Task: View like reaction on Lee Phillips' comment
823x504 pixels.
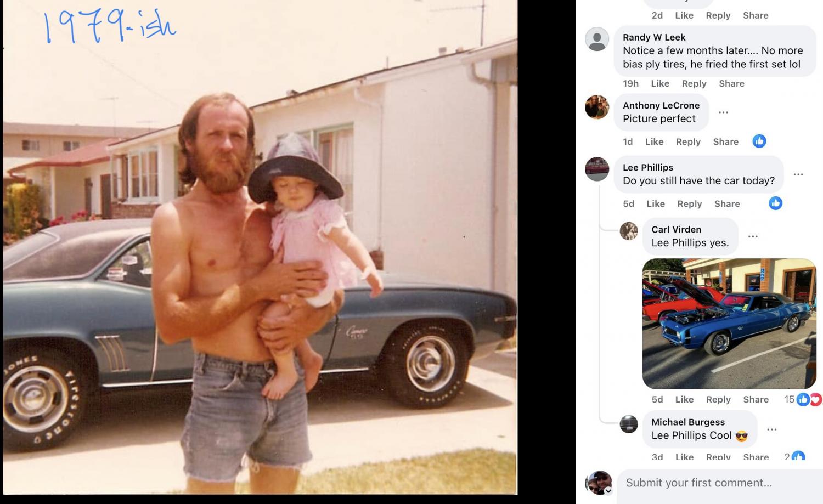Action: click(775, 203)
